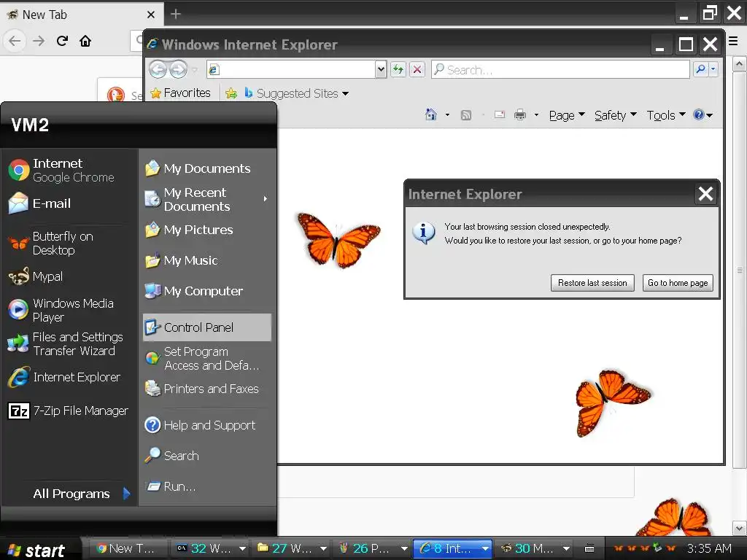This screenshot has width=747, height=560.
Task: Click IE Stop button
Action: 417,69
